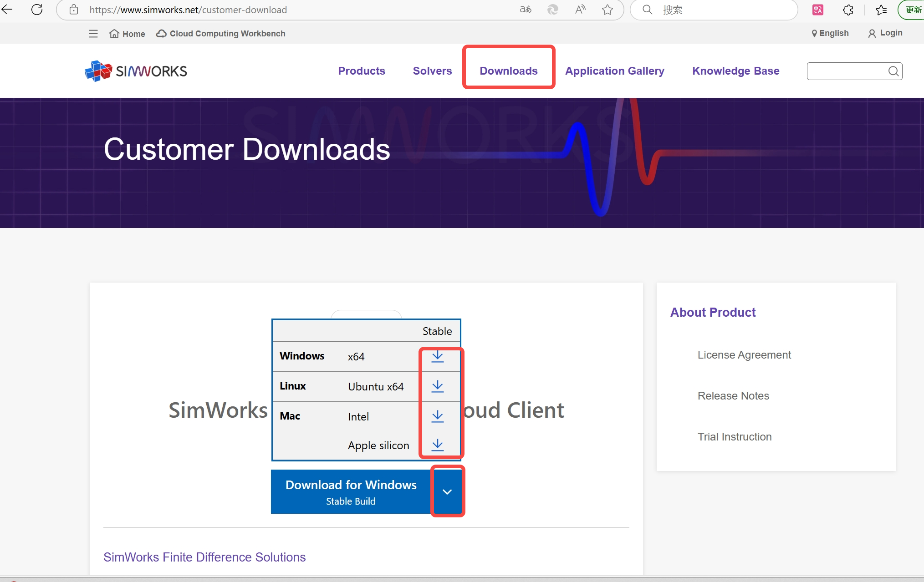This screenshot has width=924, height=582.
Task: Download the Linux Ubuntu x64 build
Action: (438, 386)
